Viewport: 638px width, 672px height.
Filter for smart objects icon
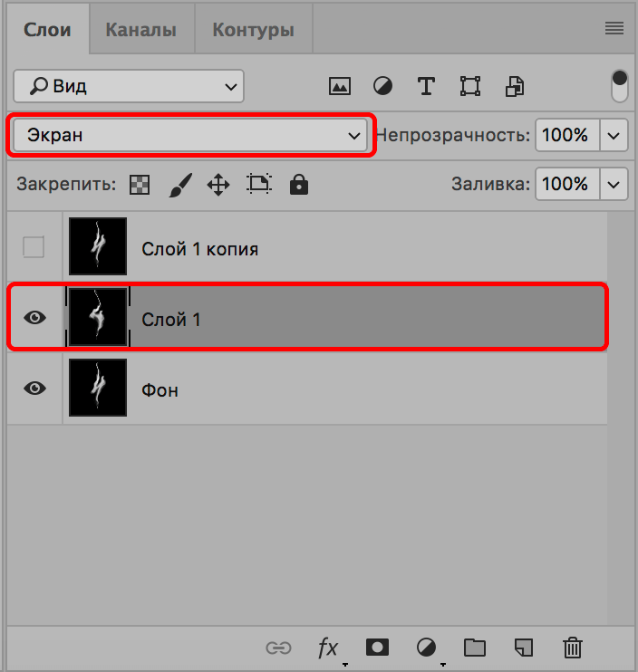pos(515,86)
